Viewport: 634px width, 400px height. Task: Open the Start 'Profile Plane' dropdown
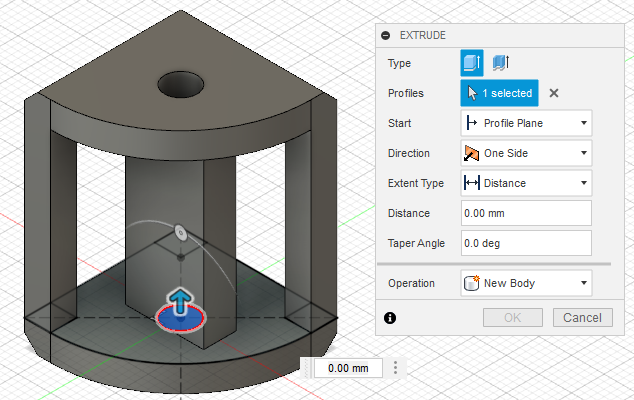tap(526, 123)
